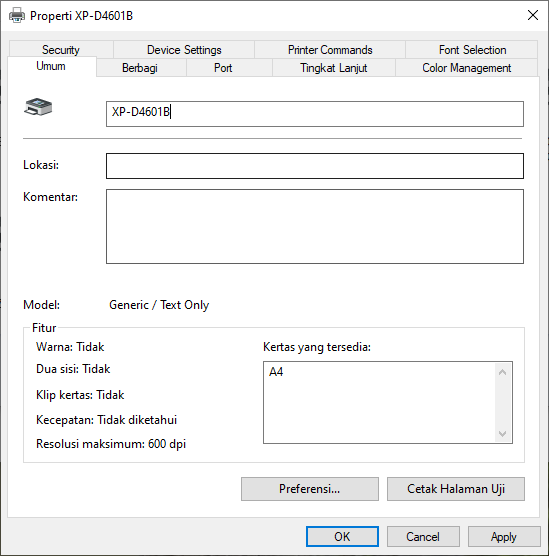Open the Color Management tab
Screen dimensions: 549x556
(466, 68)
